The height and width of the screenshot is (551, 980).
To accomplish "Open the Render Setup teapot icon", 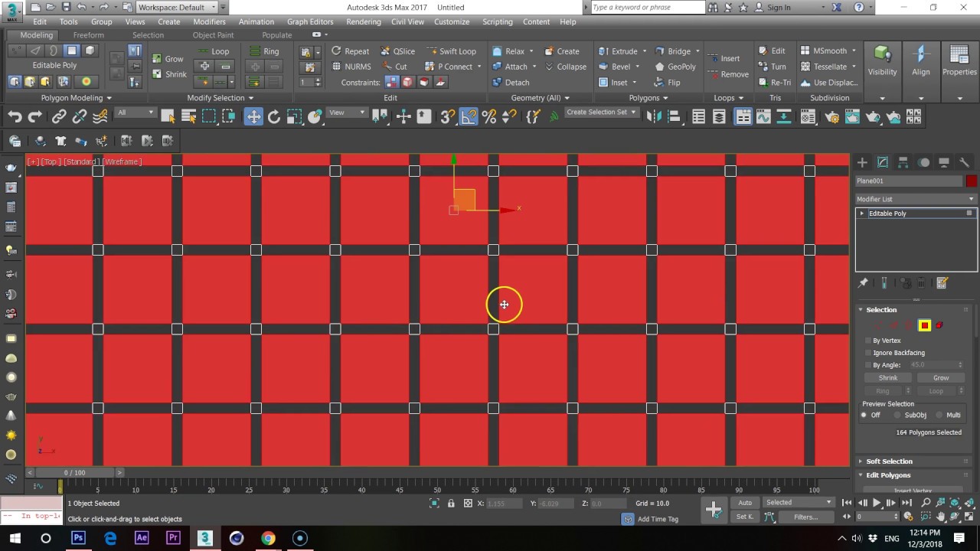I will (x=832, y=116).
